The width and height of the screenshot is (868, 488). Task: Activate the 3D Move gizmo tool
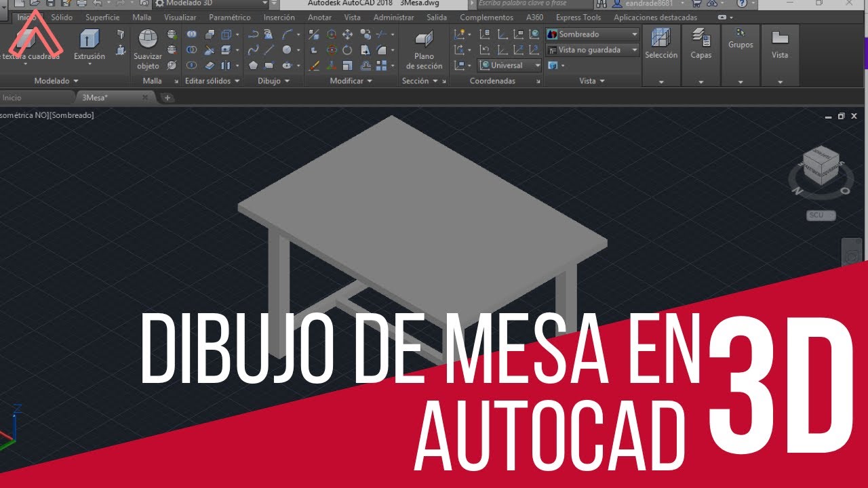[332, 34]
